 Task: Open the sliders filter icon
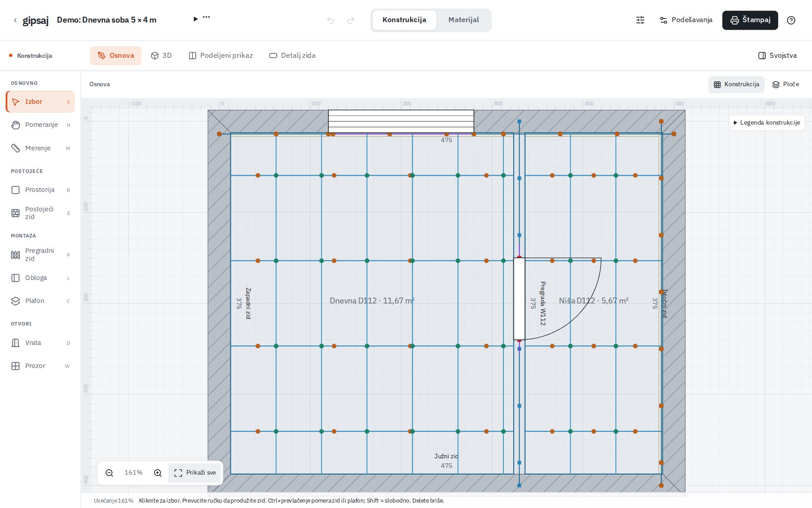(640, 20)
